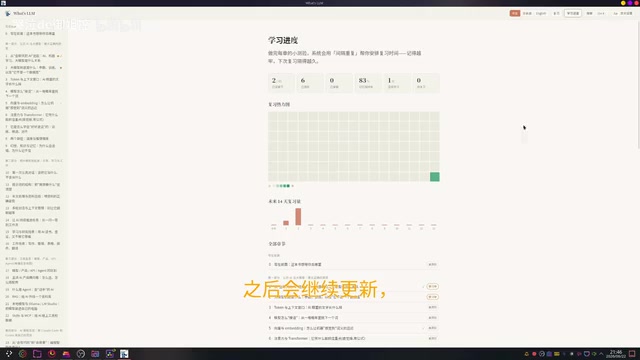Screen dimensions: 640x360
Task: Click the active What's LLM taskbar icon
Action: pyautogui.click(x=124, y=354)
